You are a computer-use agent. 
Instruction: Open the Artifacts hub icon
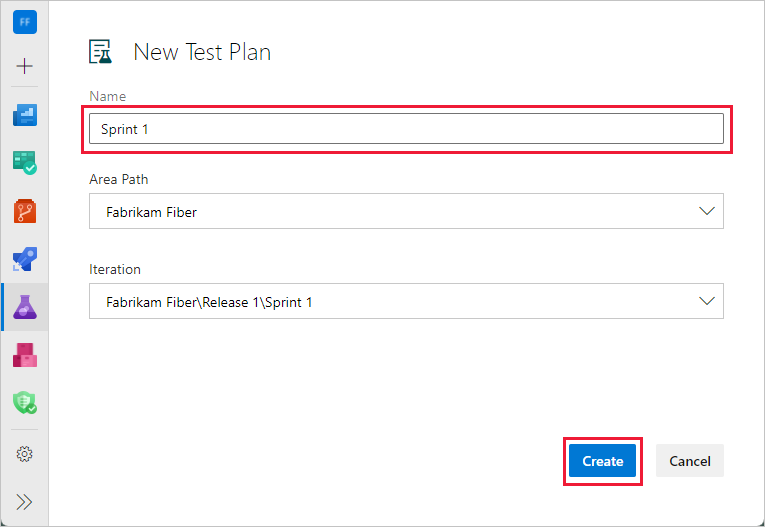(25, 355)
